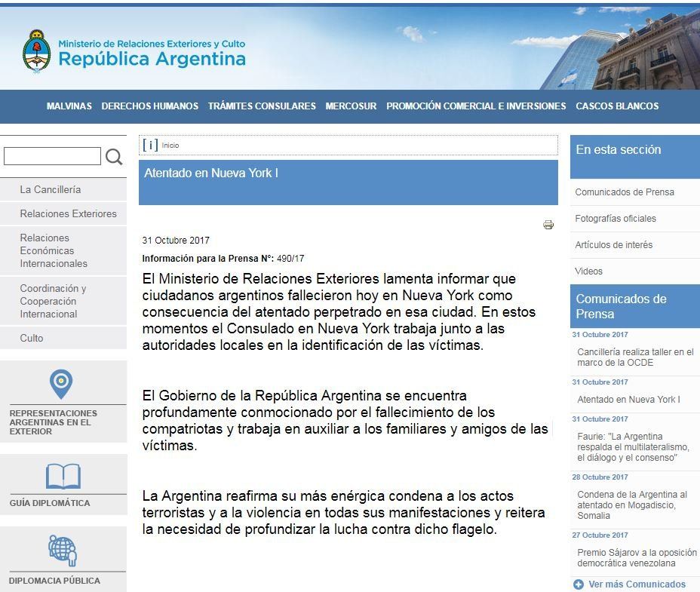The width and height of the screenshot is (700, 592).
Task: Go to Cascos Blancos section
Action: (x=617, y=106)
